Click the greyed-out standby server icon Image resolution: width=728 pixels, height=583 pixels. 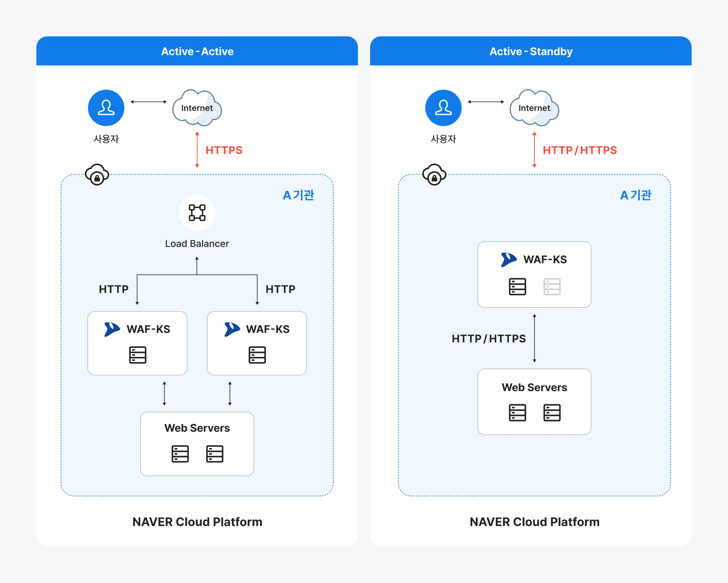pyautogui.click(x=552, y=286)
